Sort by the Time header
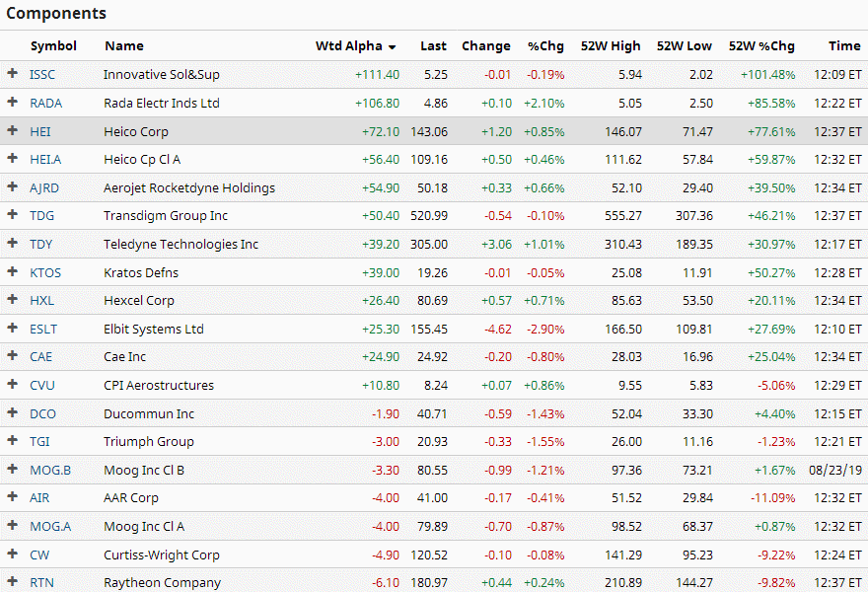 [844, 46]
